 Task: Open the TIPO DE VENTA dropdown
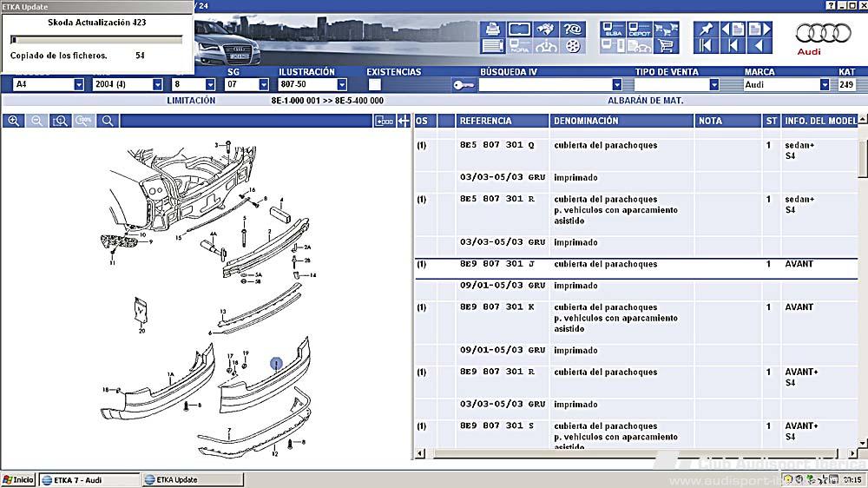pos(714,85)
